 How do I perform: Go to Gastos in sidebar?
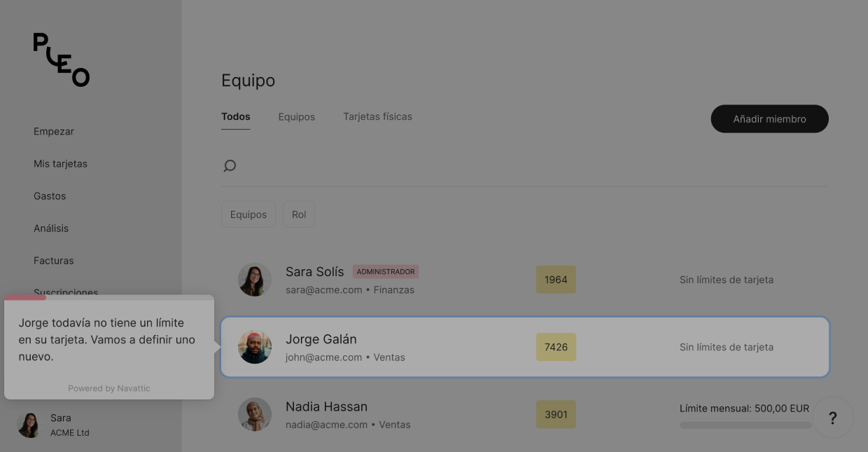[x=50, y=196]
